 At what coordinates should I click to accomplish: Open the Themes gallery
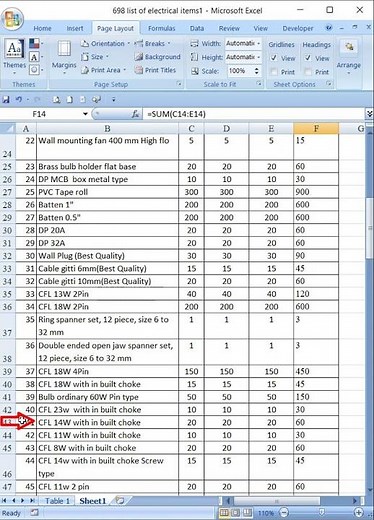pos(14,55)
